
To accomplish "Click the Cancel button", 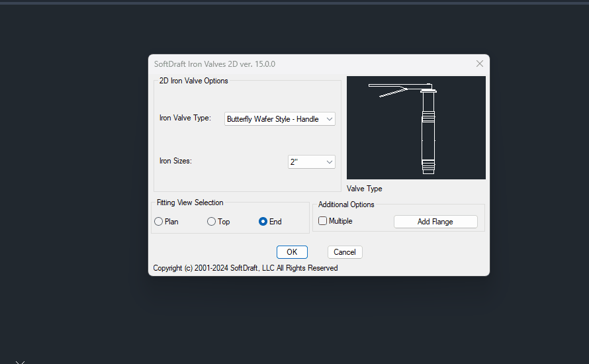I will tap(345, 252).
